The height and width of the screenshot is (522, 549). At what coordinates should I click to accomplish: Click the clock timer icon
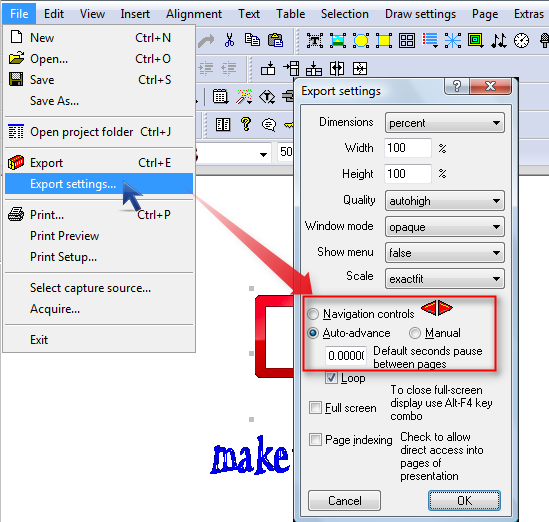(x=521, y=41)
